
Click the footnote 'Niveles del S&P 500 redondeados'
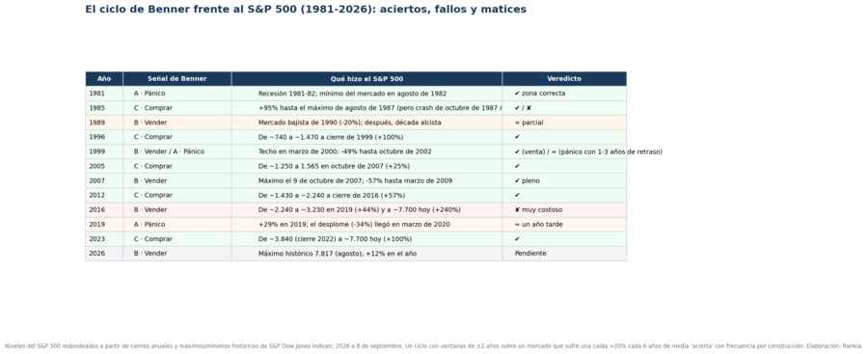pos(433,345)
